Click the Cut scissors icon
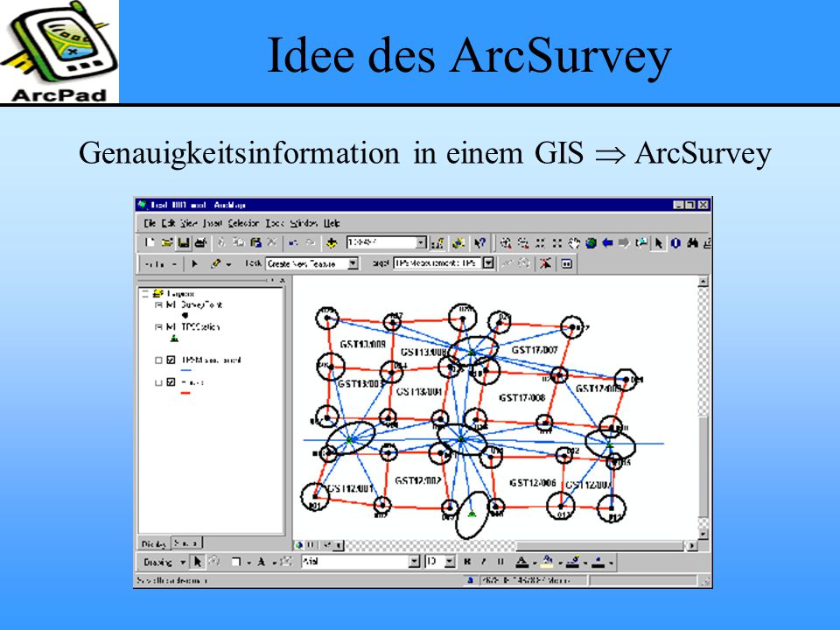This screenshot has width=840, height=630. (221, 242)
